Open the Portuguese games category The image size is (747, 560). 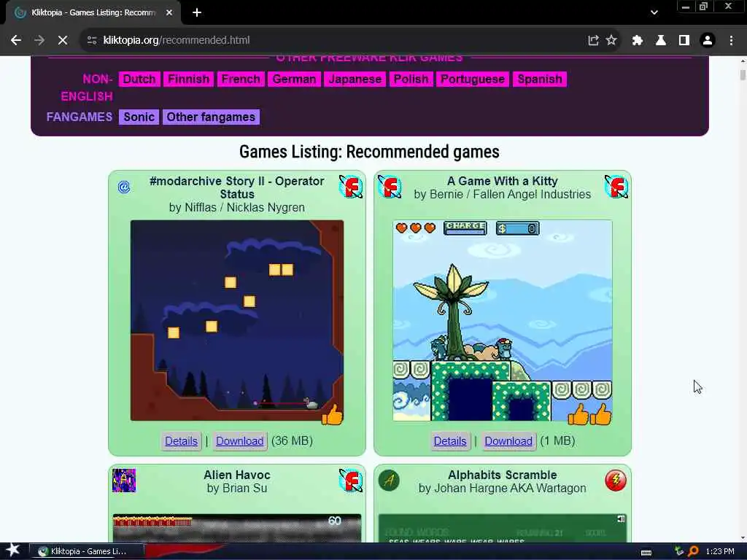point(473,79)
